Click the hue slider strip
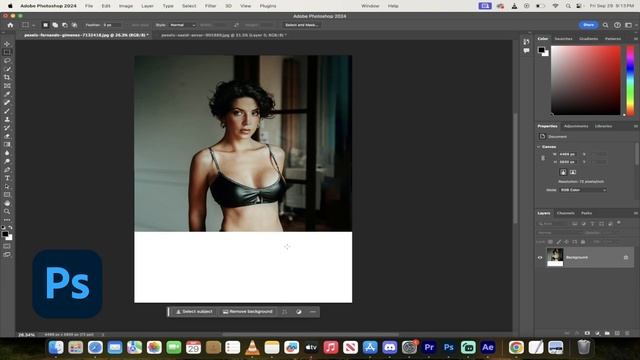This screenshot has width=640, height=360. click(631, 80)
